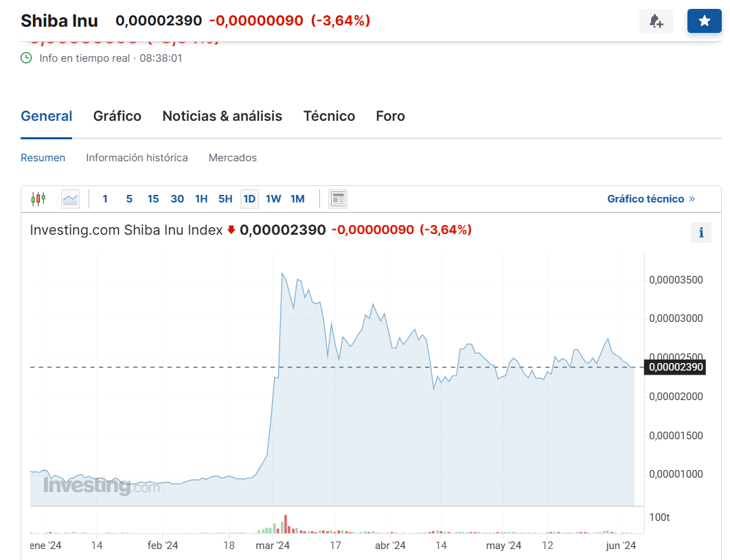Switch to the Técnico tab
Screen dimensions: 730x560
click(x=329, y=116)
